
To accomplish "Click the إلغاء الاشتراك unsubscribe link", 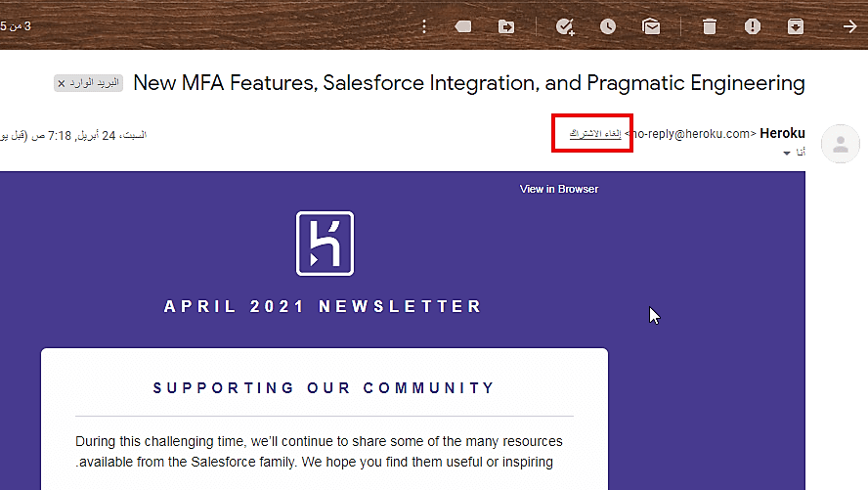I will pos(595,133).
